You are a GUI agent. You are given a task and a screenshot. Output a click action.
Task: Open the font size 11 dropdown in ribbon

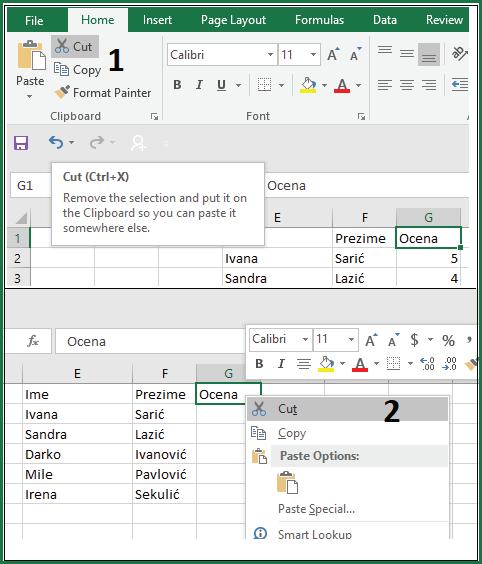[313, 55]
